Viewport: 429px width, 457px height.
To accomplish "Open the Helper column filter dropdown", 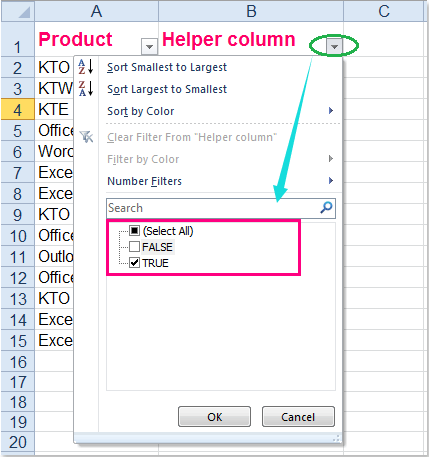I will [x=334, y=47].
